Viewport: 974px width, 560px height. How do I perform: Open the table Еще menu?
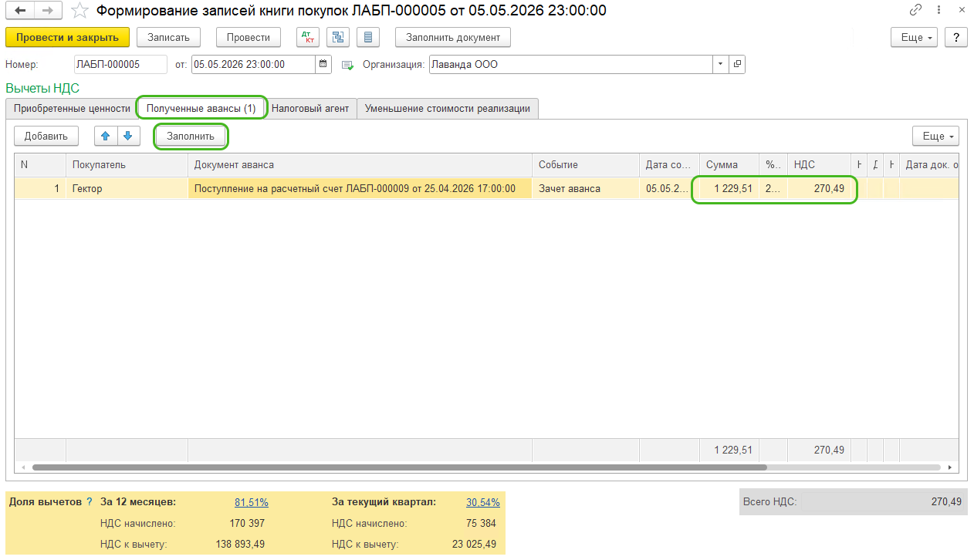coord(935,136)
